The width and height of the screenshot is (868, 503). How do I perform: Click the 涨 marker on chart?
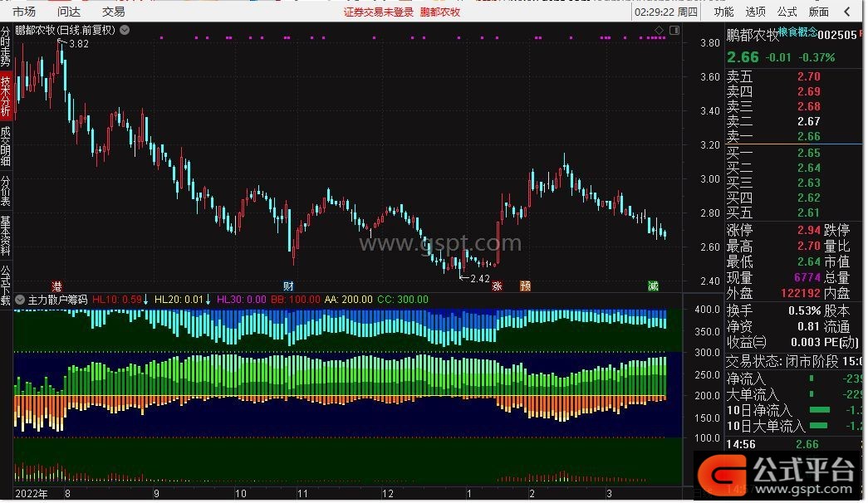[497, 286]
